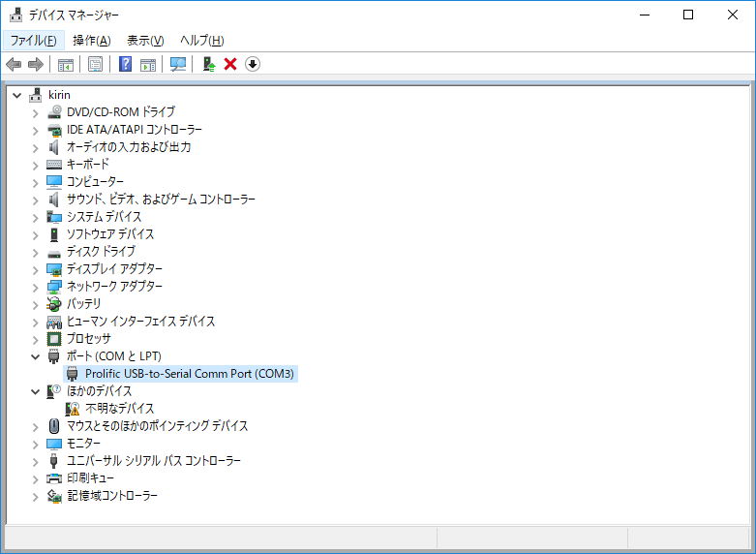The height and width of the screenshot is (554, 756).
Task: Click the 印刷キュー printer icon
Action: tap(54, 478)
